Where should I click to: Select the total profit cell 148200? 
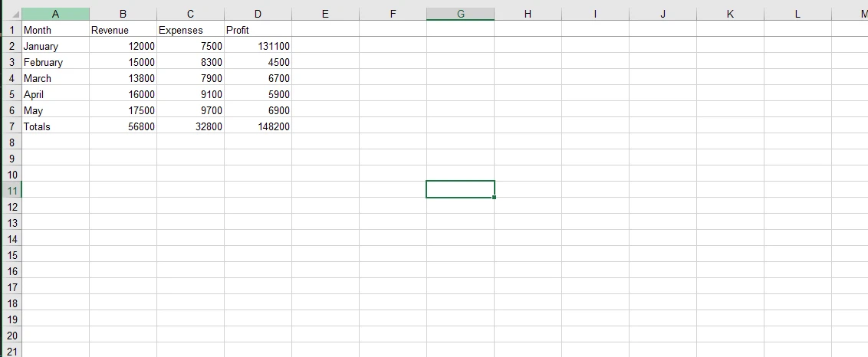coord(258,126)
